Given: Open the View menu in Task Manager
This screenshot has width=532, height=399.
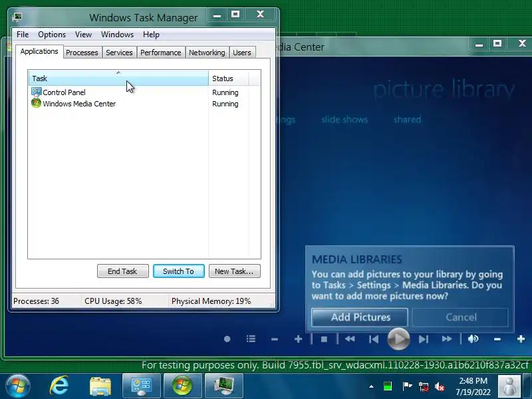Looking at the screenshot, I should pyautogui.click(x=84, y=35).
